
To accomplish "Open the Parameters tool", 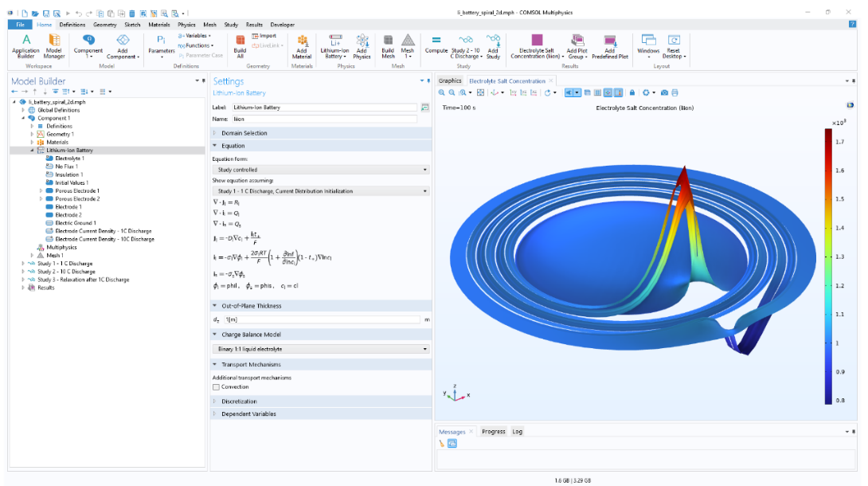I will pyautogui.click(x=161, y=46).
